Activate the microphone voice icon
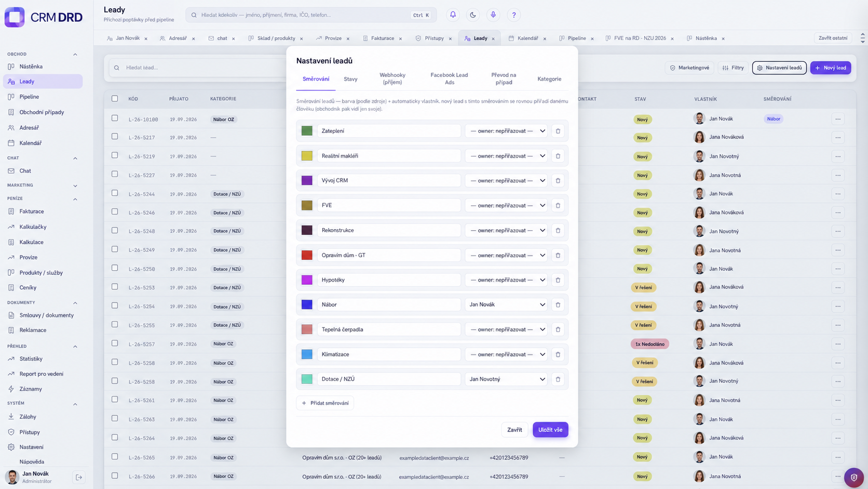Screen dimensions: 868x489 tap(493, 15)
